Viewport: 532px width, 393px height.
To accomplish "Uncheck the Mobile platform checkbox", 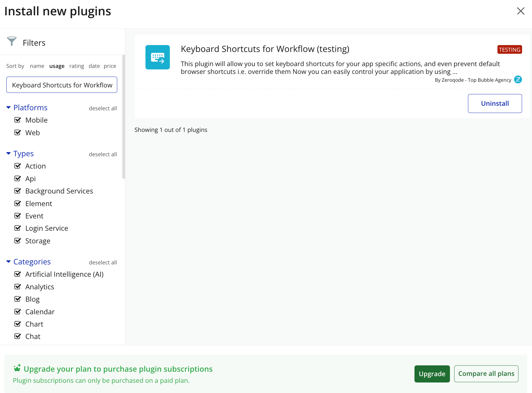I will pyautogui.click(x=18, y=120).
